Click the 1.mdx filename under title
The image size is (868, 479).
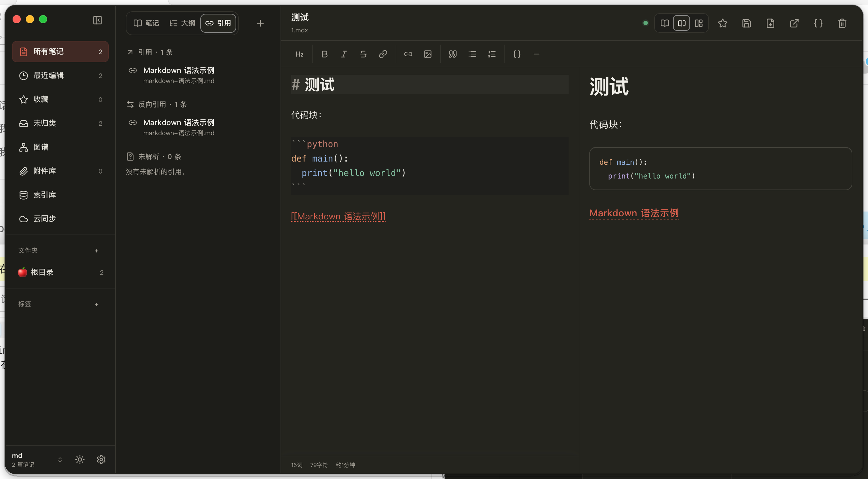coord(299,30)
